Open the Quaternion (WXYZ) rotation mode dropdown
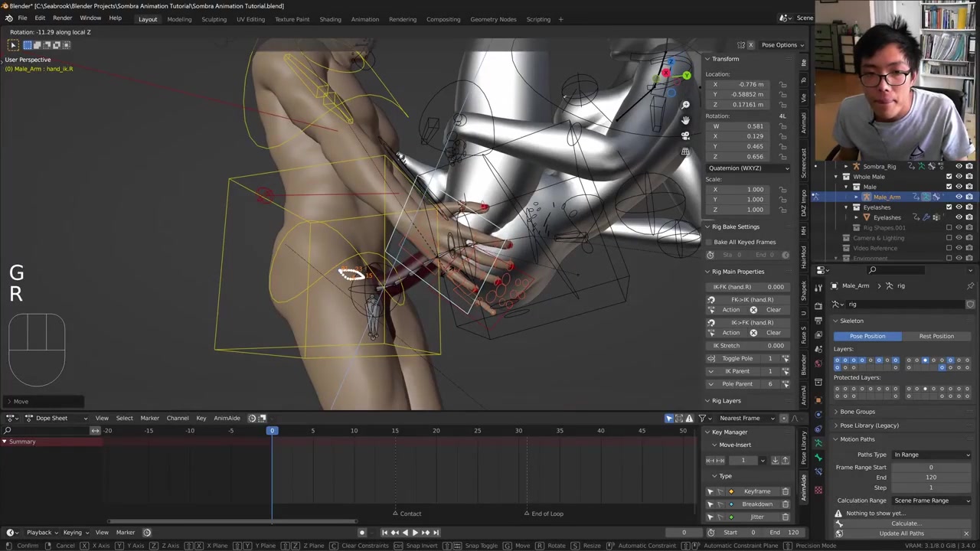 pyautogui.click(x=748, y=168)
